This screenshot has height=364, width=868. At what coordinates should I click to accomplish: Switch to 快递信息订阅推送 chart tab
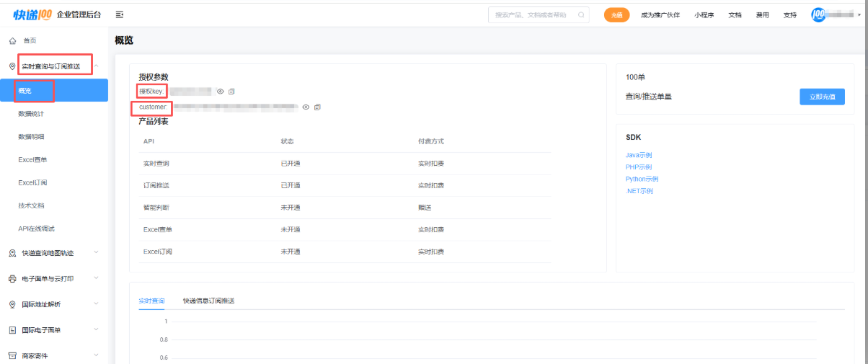point(208,301)
